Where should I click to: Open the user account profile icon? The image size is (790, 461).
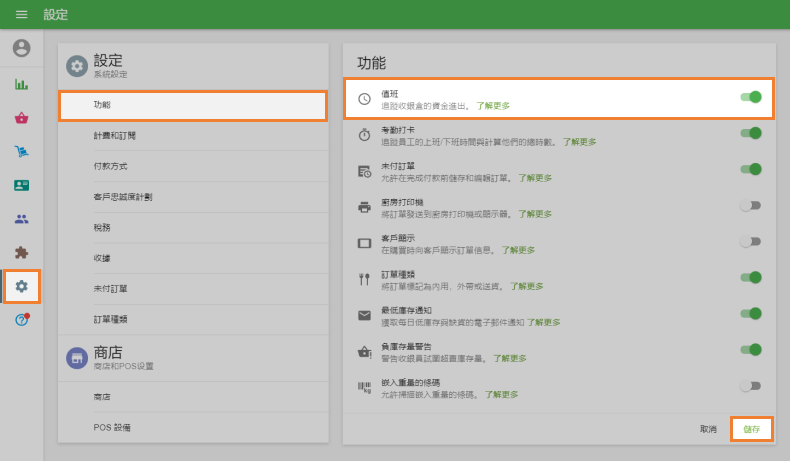(x=21, y=48)
